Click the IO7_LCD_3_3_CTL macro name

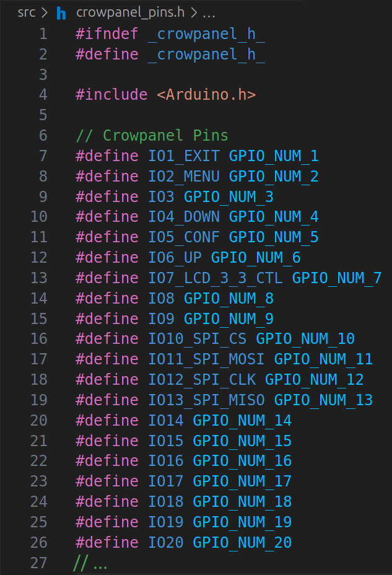click(x=215, y=278)
